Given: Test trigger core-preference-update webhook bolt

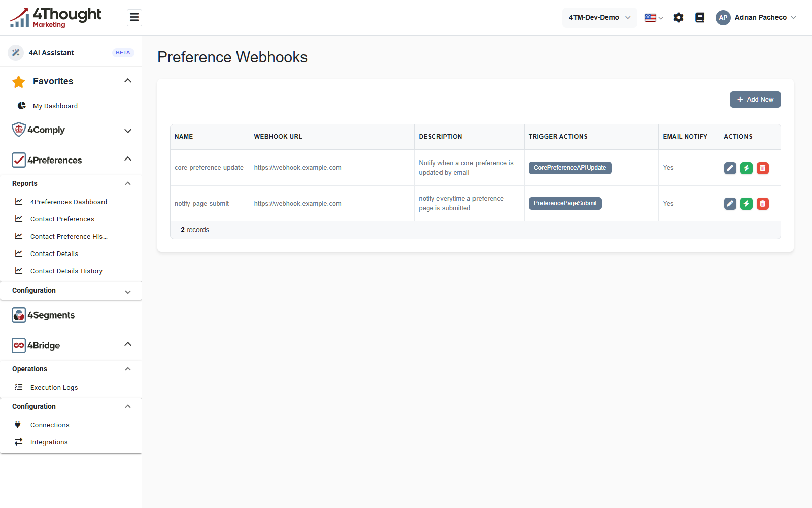Looking at the screenshot, I should coord(747,168).
